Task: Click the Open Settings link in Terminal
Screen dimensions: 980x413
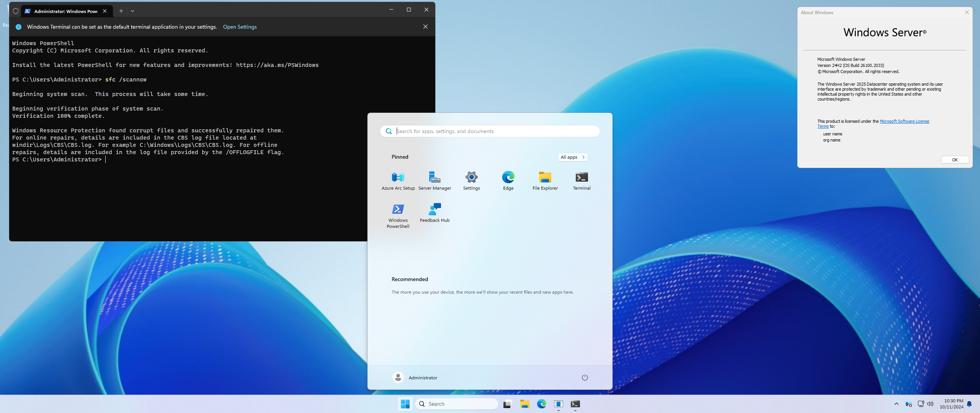Action: pos(240,27)
